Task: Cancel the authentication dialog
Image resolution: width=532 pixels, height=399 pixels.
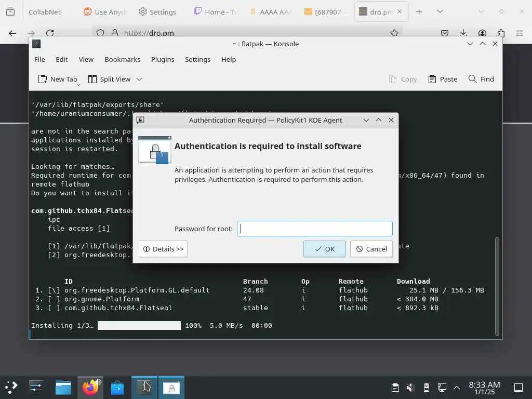Action: pyautogui.click(x=371, y=249)
